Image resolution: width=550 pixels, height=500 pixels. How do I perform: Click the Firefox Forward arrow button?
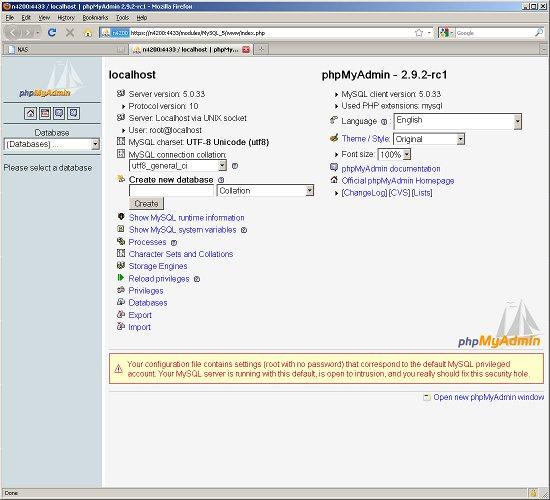point(27,33)
